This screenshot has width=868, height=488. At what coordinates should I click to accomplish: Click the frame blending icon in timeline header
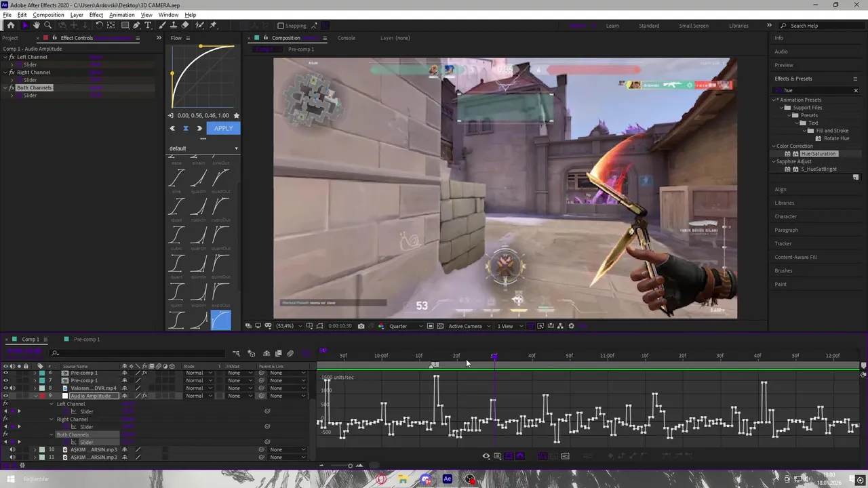pyautogui.click(x=278, y=353)
